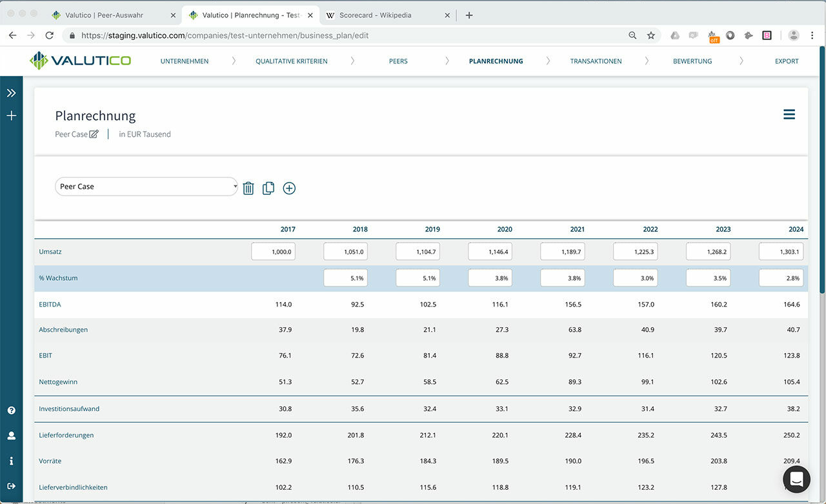This screenshot has height=504, width=826.
Task: Add a new scenario with the circled plus icon
Action: click(x=289, y=188)
